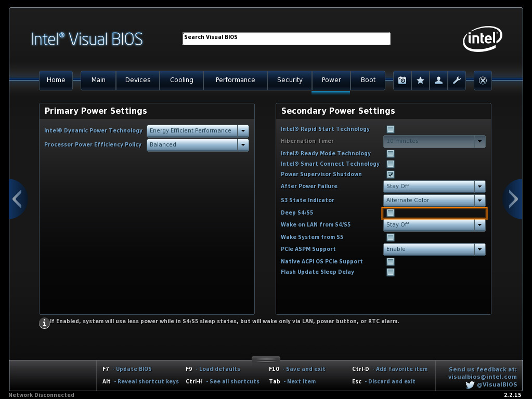This screenshot has height=399, width=532.
Task: Click Discard and exit link
Action: point(392,382)
